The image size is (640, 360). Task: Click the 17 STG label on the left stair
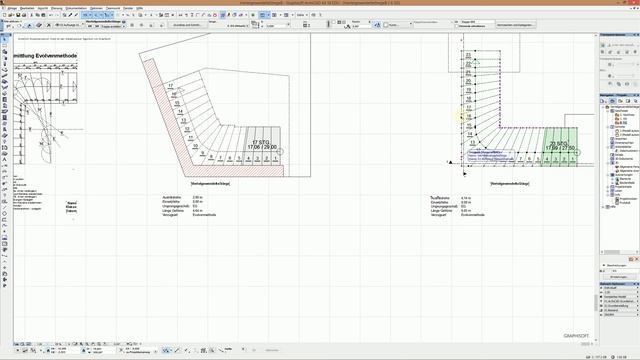click(x=261, y=142)
